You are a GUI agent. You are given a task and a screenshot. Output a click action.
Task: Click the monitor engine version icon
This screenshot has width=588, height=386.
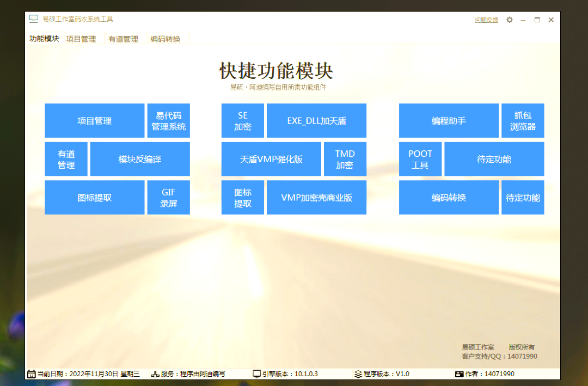[256, 374]
